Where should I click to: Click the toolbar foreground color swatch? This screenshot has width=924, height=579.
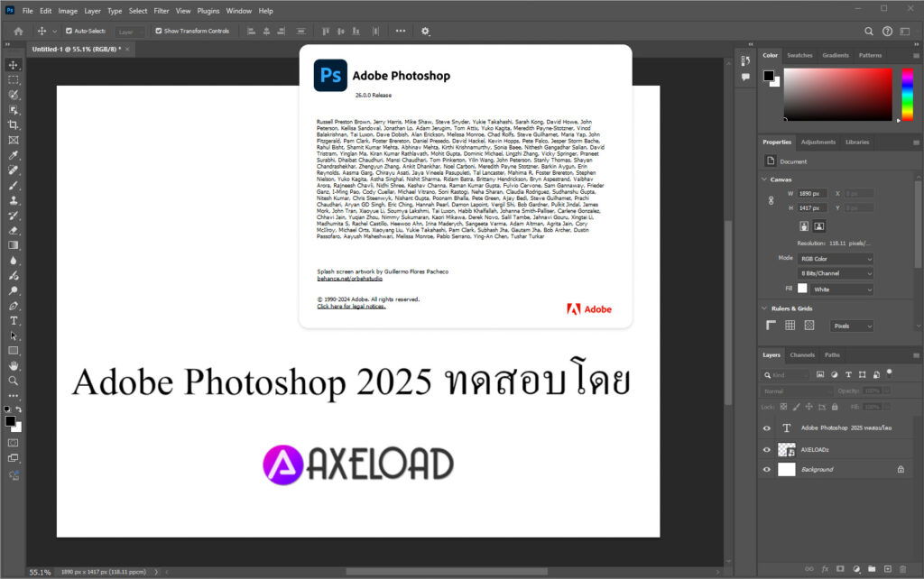[10, 421]
